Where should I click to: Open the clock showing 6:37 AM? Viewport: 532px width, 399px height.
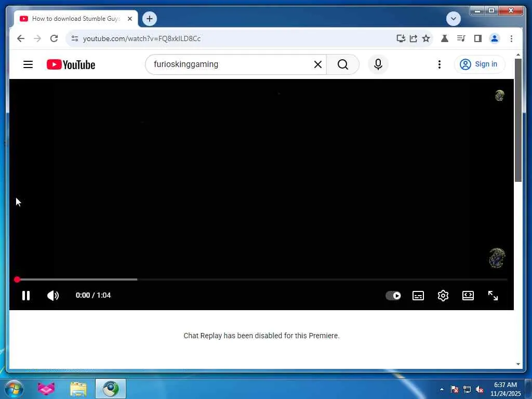[505, 389]
